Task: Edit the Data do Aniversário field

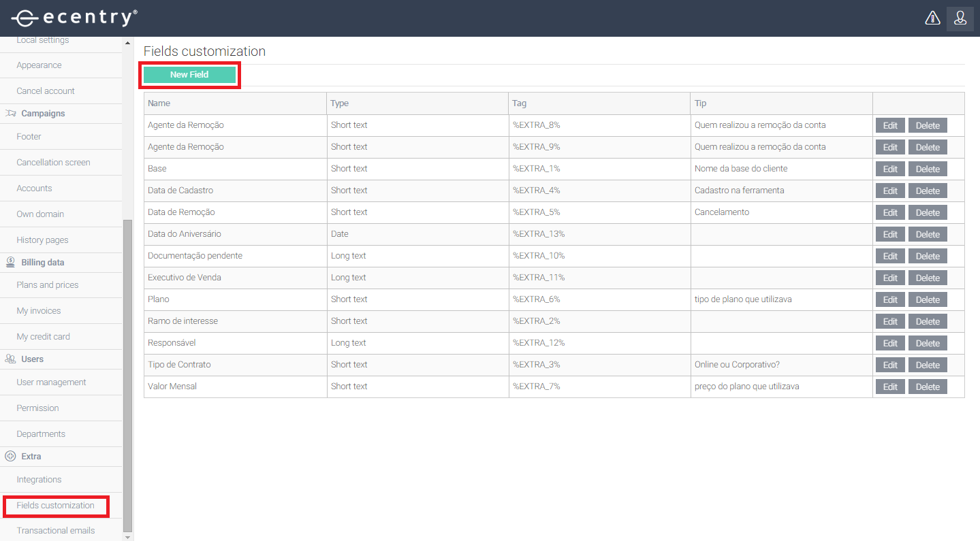Action: click(x=890, y=234)
